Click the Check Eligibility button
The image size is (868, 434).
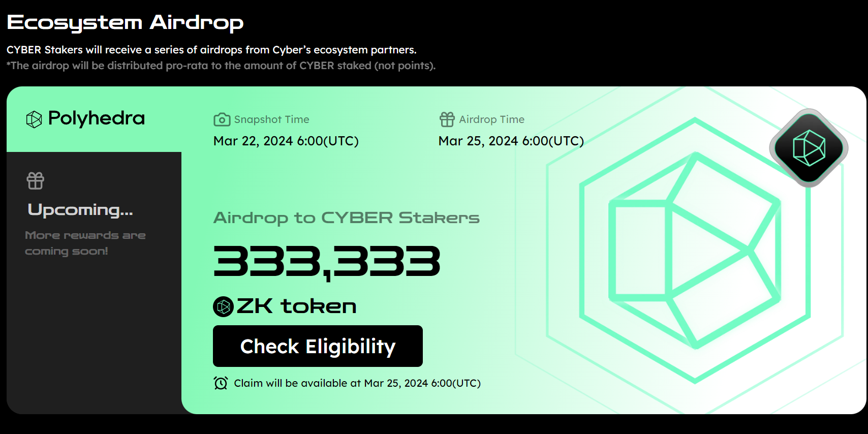tap(318, 346)
